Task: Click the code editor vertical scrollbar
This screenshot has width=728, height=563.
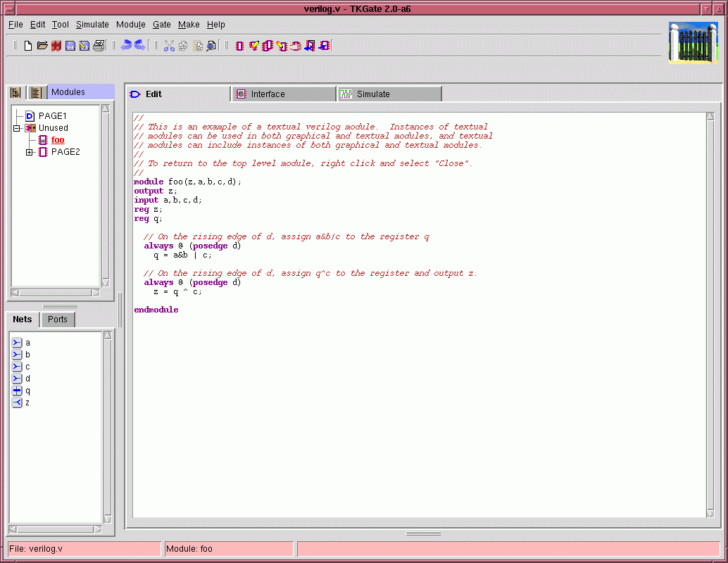Action: point(710,315)
